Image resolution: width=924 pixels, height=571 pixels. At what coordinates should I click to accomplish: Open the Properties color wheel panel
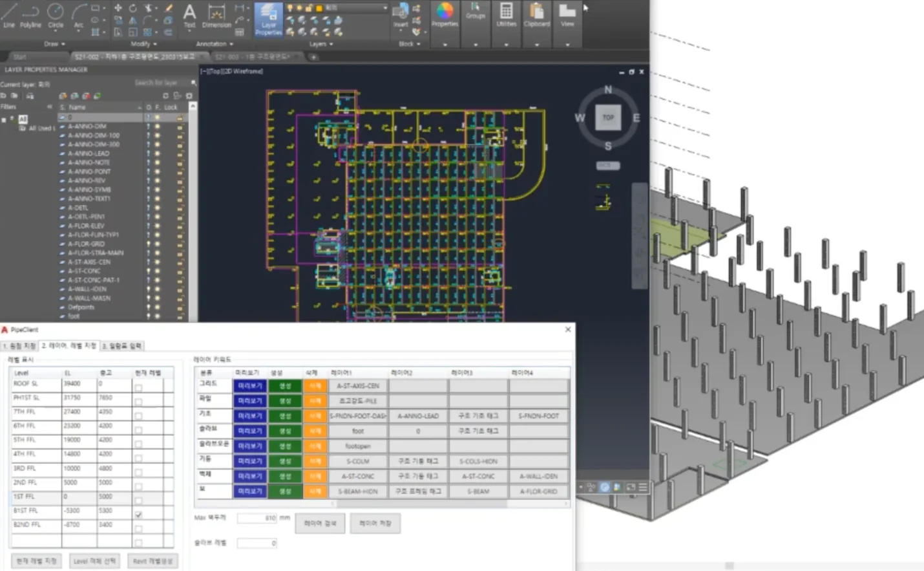click(x=445, y=16)
